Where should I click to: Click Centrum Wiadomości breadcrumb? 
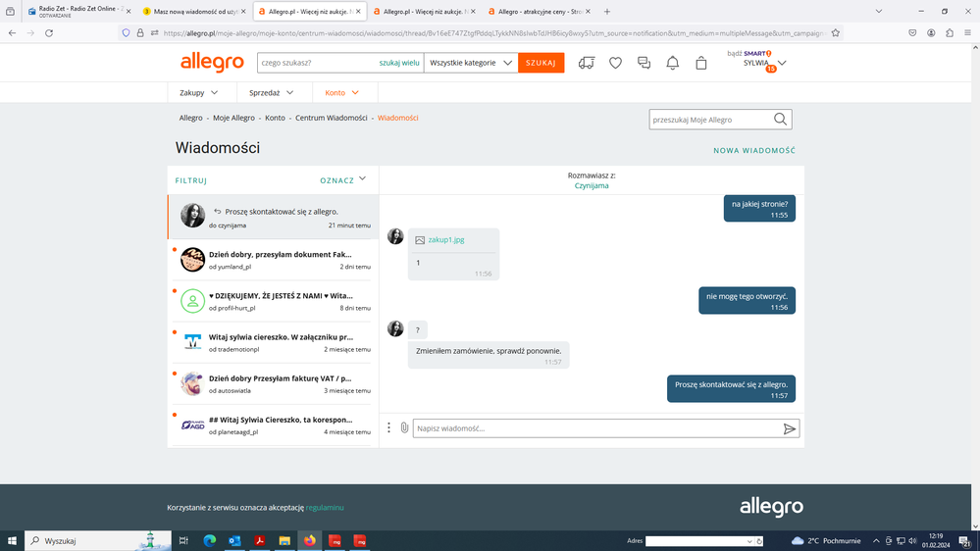pyautogui.click(x=332, y=118)
